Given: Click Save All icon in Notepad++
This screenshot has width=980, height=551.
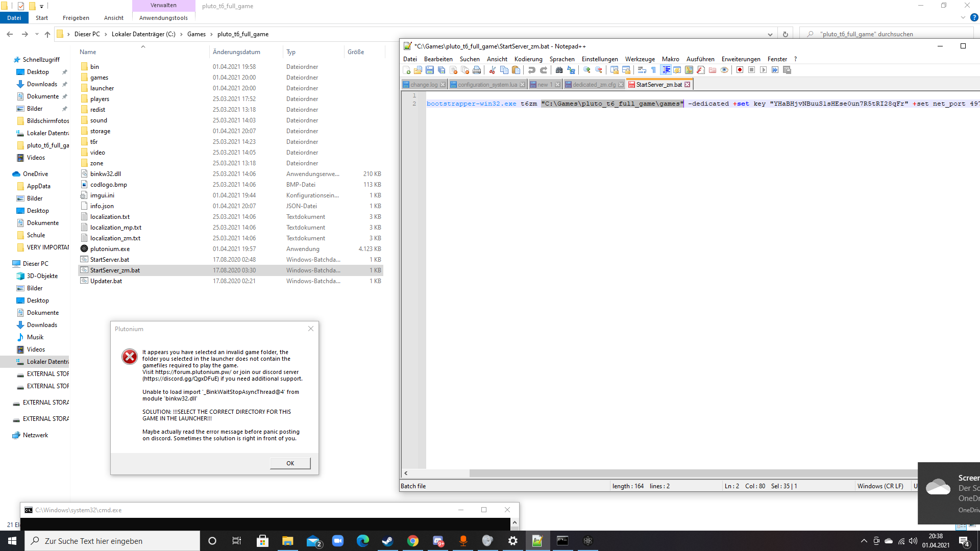Looking at the screenshot, I should coord(442,70).
